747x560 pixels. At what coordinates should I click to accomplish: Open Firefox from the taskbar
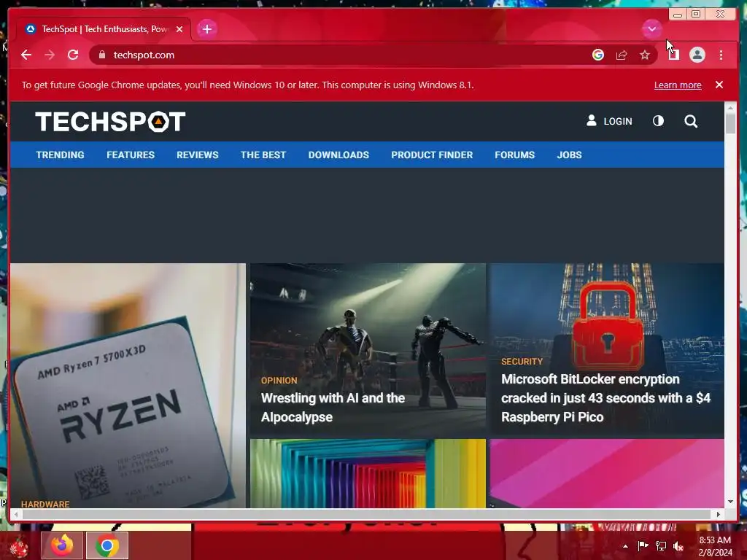click(62, 545)
